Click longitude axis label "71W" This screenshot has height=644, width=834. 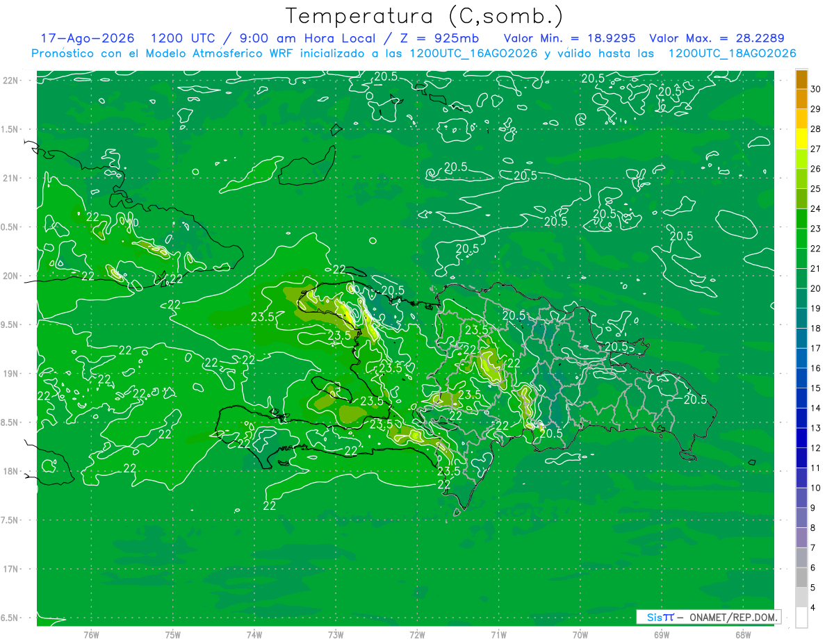498,635
